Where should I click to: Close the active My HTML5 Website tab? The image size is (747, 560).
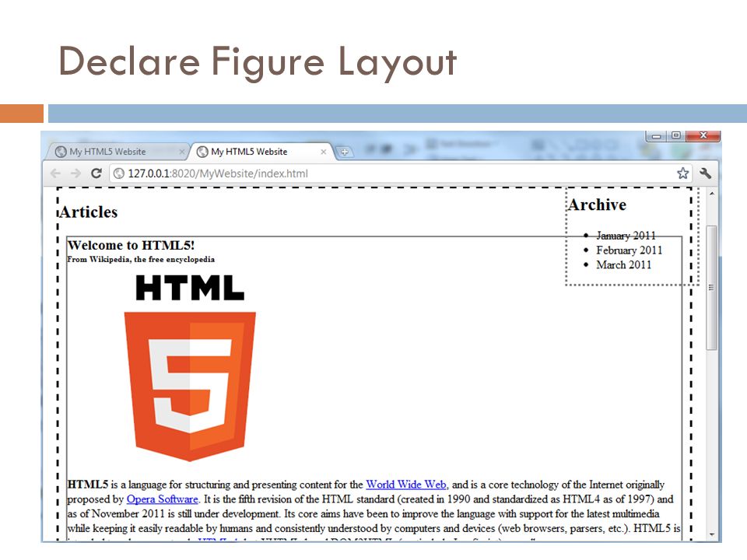(x=324, y=152)
